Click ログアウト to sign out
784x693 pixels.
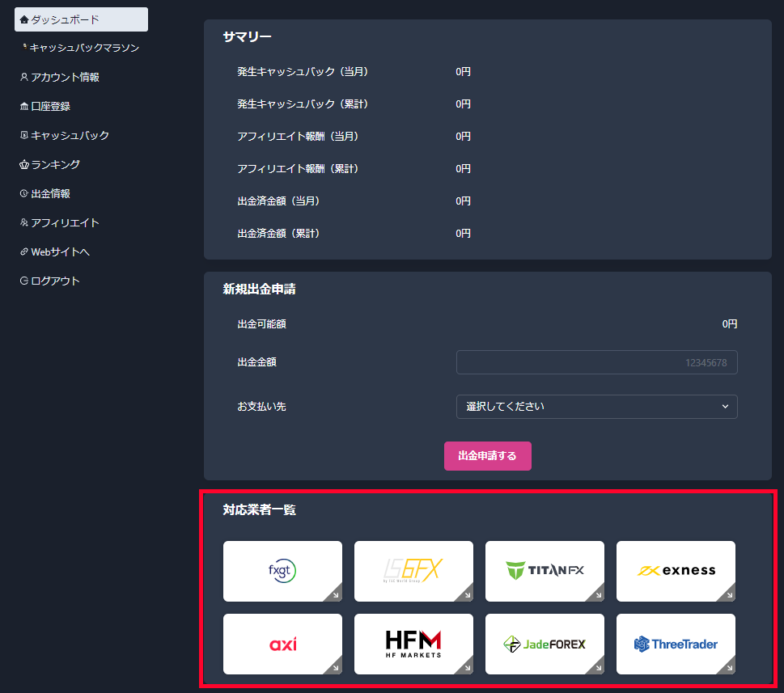pyautogui.click(x=55, y=281)
